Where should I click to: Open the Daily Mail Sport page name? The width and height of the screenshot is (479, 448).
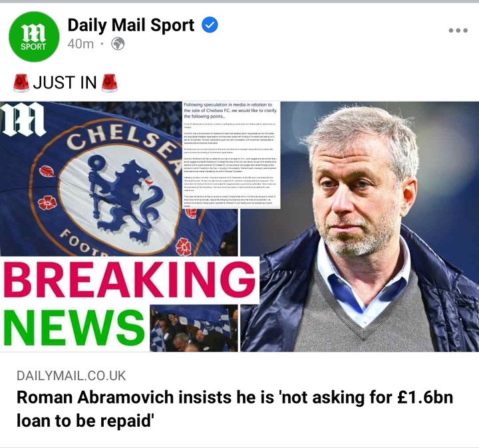tap(131, 25)
